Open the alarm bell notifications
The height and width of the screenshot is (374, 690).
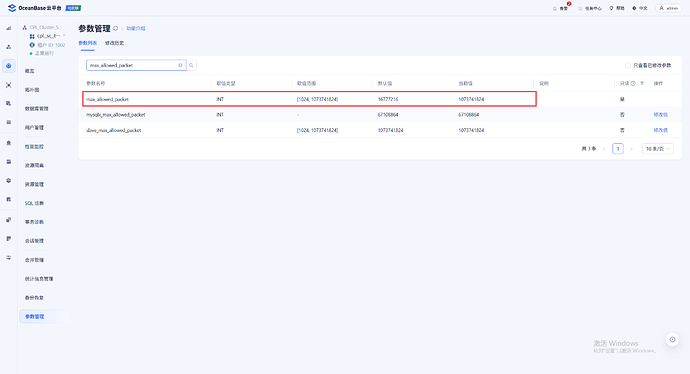(x=561, y=8)
